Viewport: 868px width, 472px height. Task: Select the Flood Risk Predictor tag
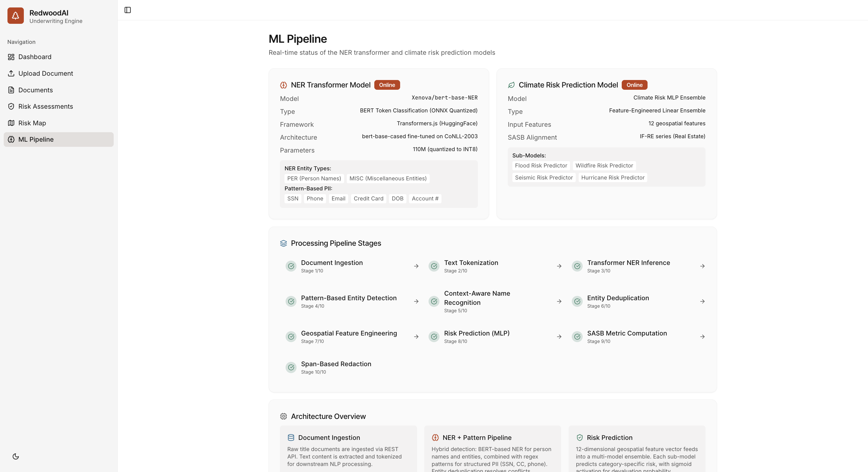click(541, 166)
